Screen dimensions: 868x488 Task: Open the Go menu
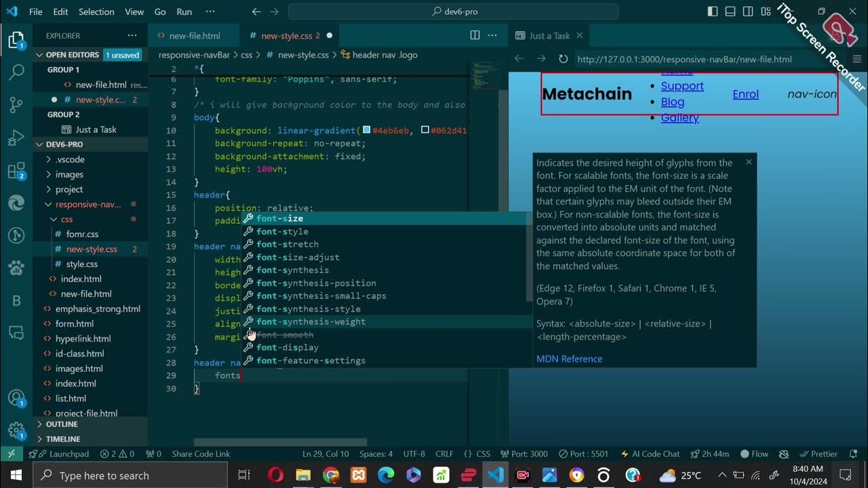click(160, 12)
